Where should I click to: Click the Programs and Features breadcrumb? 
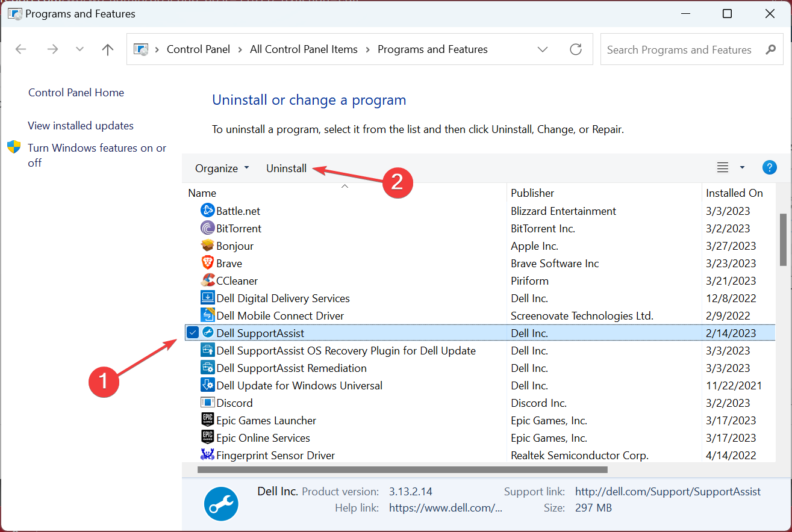(432, 49)
